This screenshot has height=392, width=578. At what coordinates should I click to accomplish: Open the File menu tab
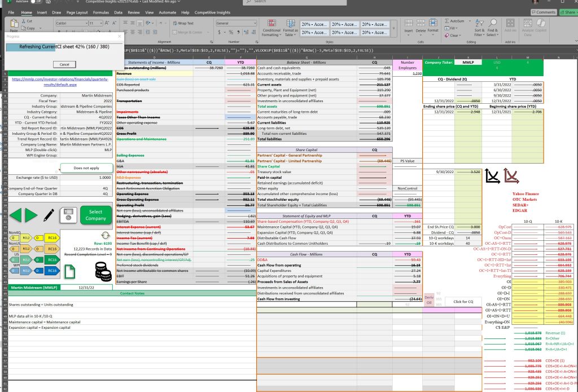point(11,12)
